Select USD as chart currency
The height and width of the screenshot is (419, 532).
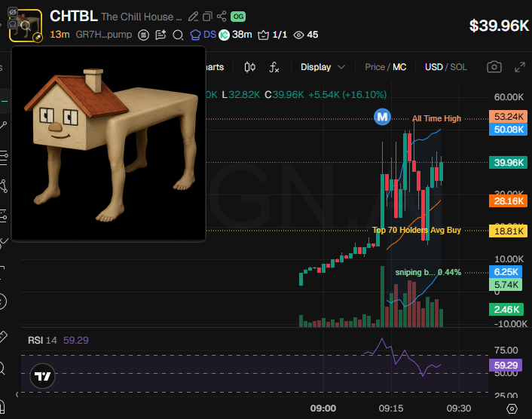434,67
